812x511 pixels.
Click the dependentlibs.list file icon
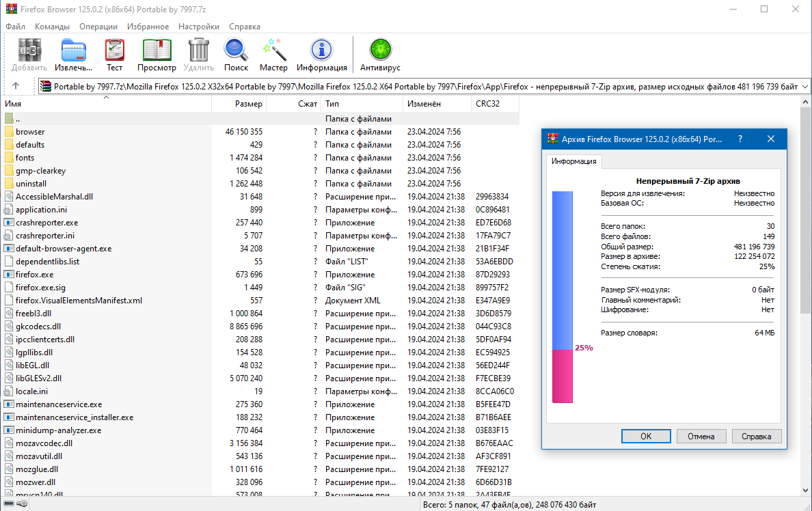9,262
